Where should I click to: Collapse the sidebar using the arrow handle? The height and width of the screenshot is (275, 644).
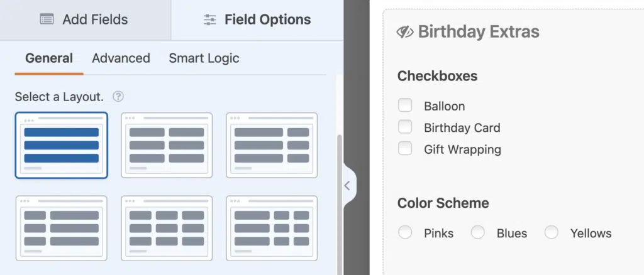pyautogui.click(x=348, y=186)
